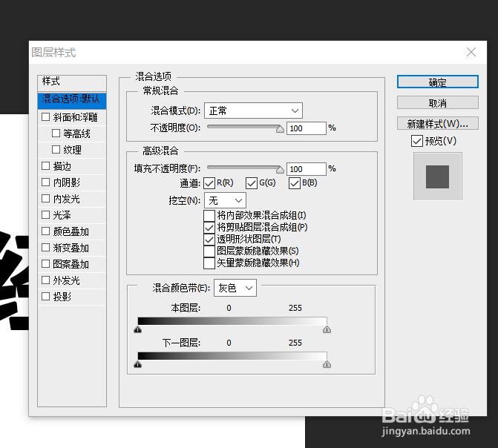The width and height of the screenshot is (498, 448).
Task: Click 本图层 white point slider handle
Action: click(x=327, y=329)
